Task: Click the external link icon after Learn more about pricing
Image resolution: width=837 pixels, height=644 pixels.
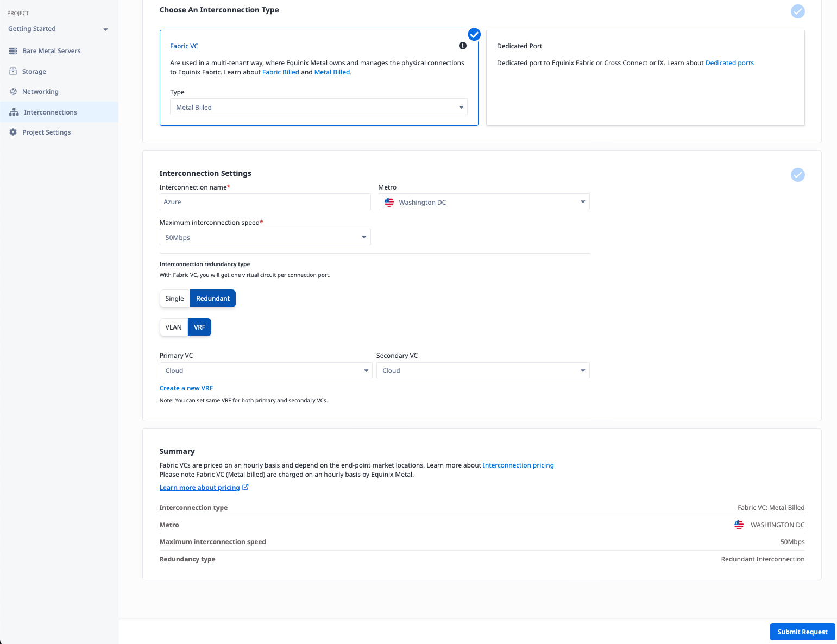Action: pos(246,487)
